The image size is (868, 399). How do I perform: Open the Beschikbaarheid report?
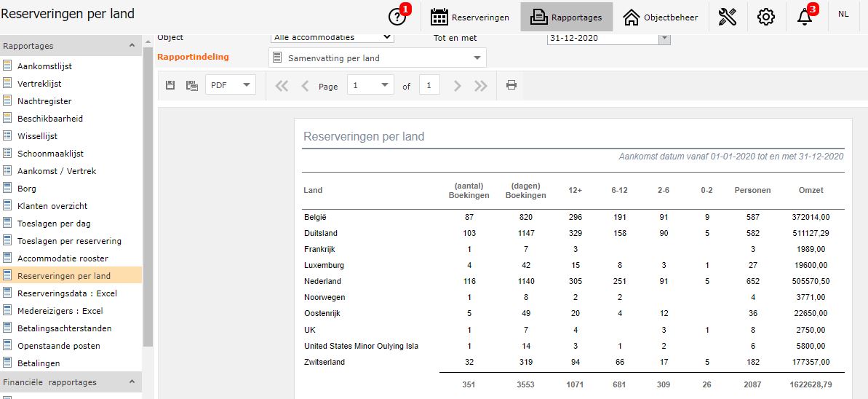50,119
